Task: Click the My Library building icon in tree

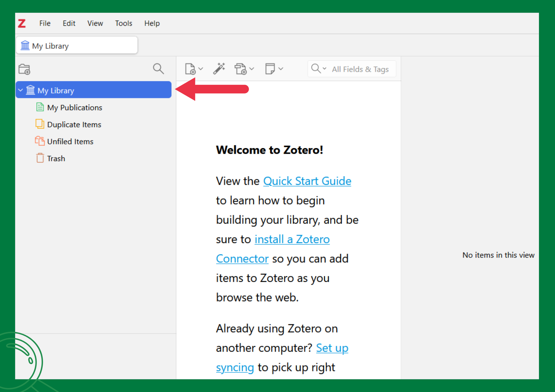Action: point(31,90)
